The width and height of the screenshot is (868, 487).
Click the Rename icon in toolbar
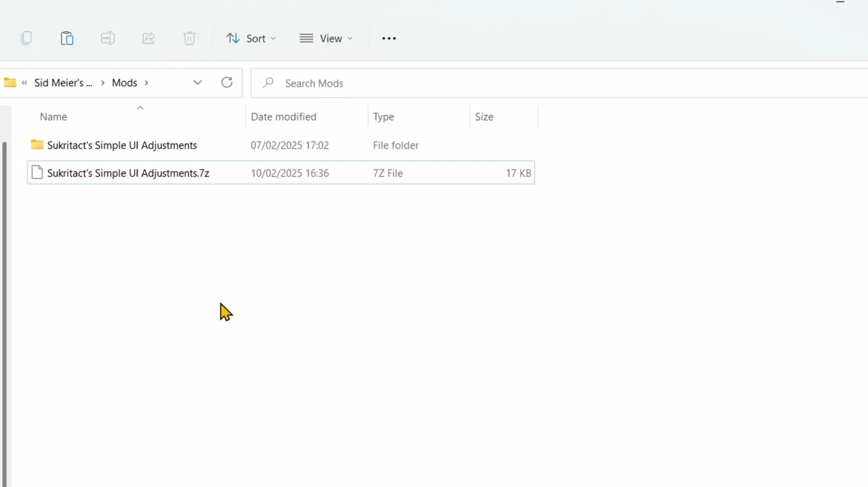tap(107, 38)
